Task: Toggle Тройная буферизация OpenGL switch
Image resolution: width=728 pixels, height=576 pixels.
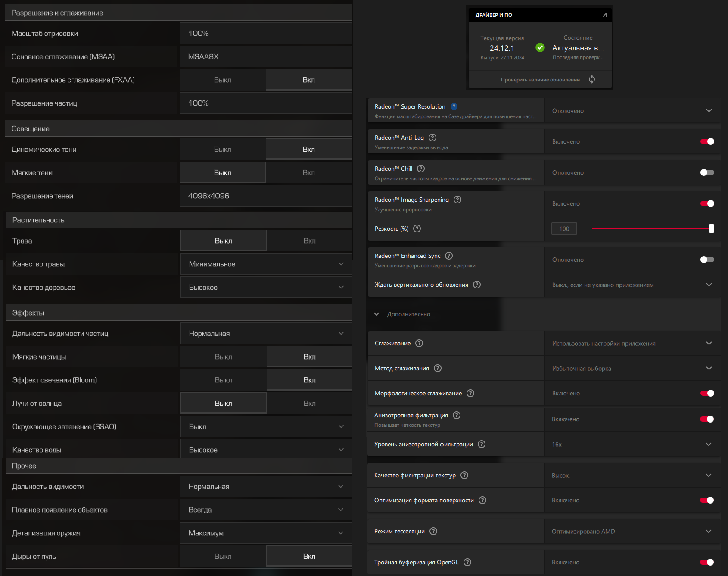Action: (x=707, y=562)
